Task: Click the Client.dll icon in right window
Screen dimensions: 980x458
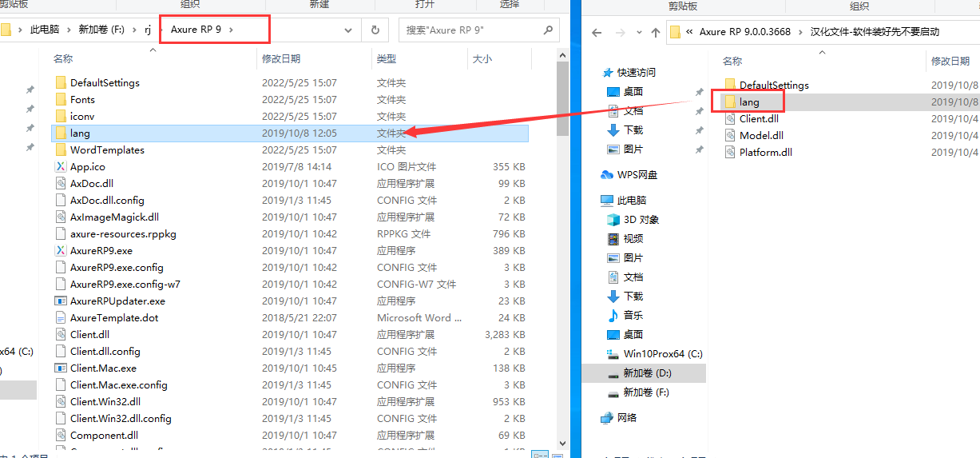Action: click(x=730, y=119)
